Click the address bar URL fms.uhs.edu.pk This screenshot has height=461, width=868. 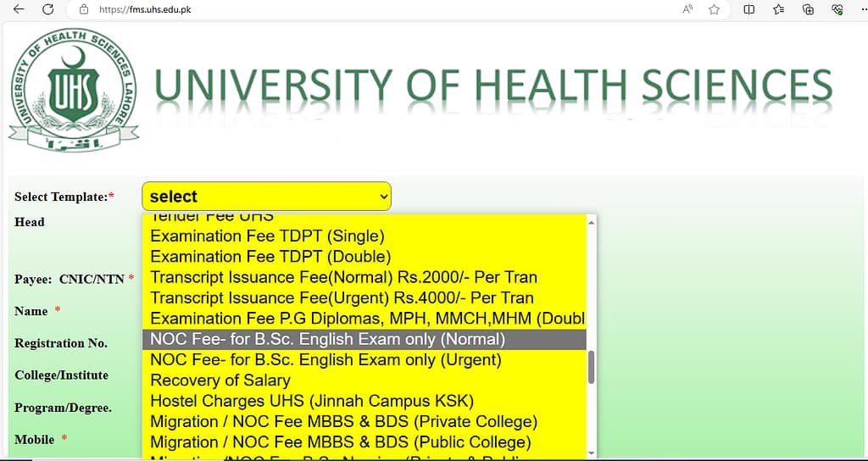pyautogui.click(x=145, y=9)
